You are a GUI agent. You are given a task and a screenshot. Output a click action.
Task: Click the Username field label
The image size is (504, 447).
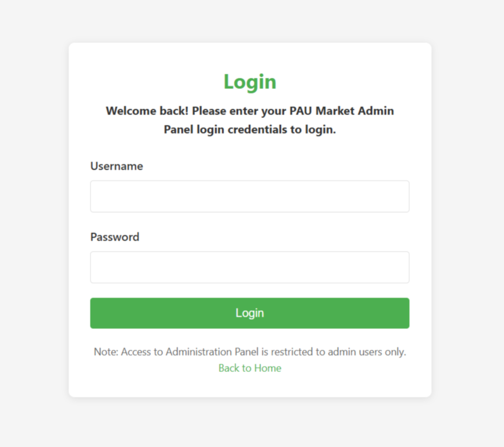tap(117, 166)
